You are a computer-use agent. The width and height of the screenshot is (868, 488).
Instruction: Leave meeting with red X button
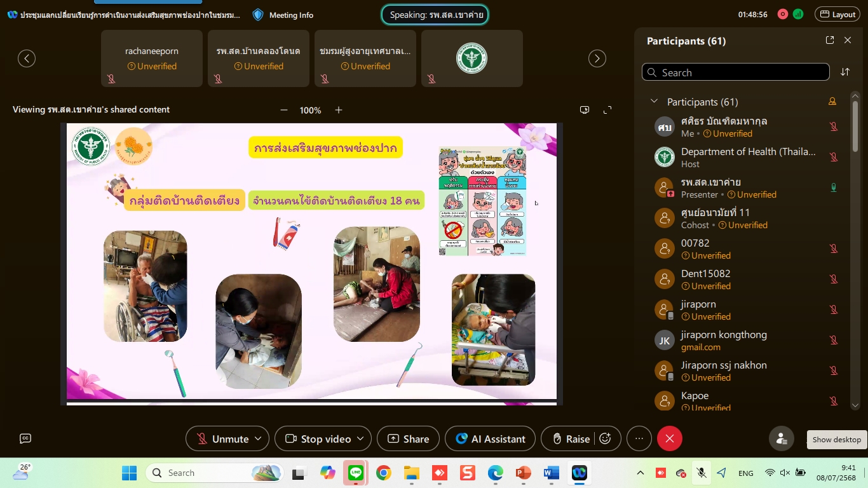click(x=669, y=438)
